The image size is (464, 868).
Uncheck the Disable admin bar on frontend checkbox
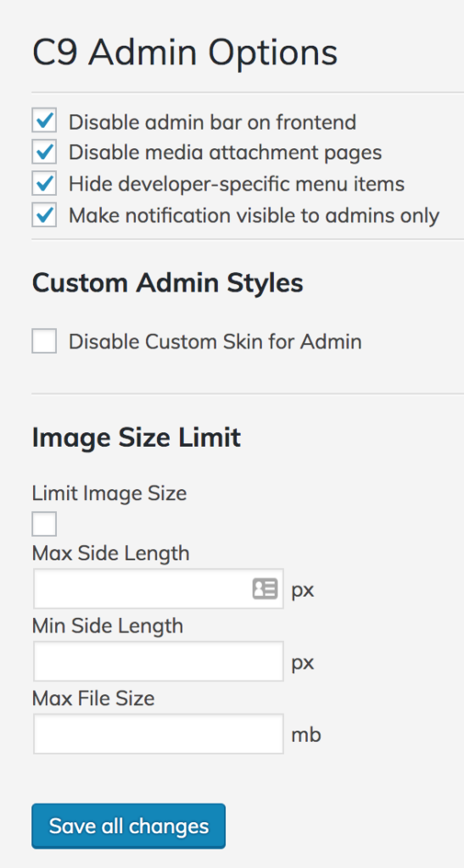[x=44, y=121]
